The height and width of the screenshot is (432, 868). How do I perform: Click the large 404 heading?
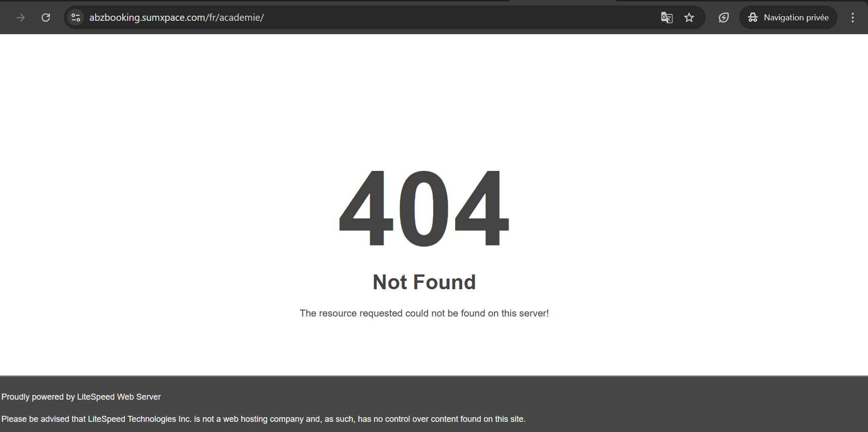(x=424, y=208)
